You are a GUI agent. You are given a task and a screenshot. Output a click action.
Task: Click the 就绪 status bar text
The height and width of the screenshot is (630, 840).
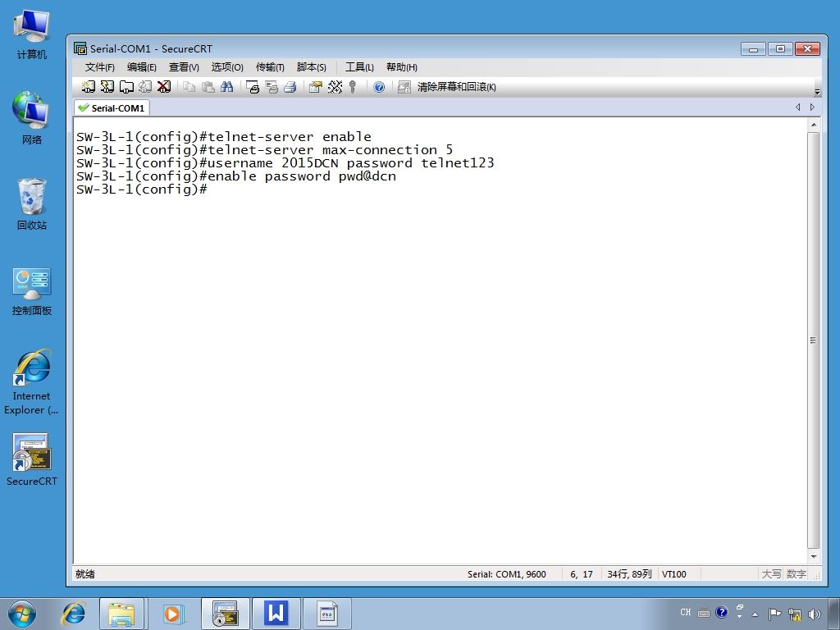tap(85, 573)
